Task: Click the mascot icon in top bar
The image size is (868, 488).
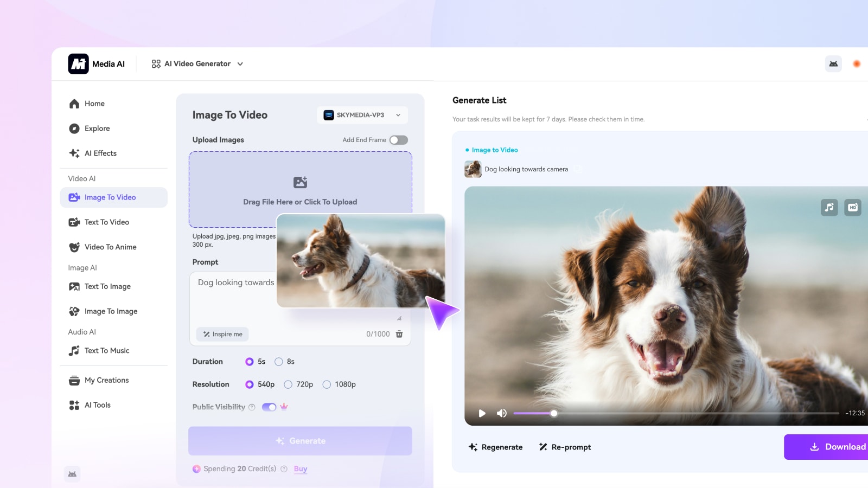Action: [833, 64]
